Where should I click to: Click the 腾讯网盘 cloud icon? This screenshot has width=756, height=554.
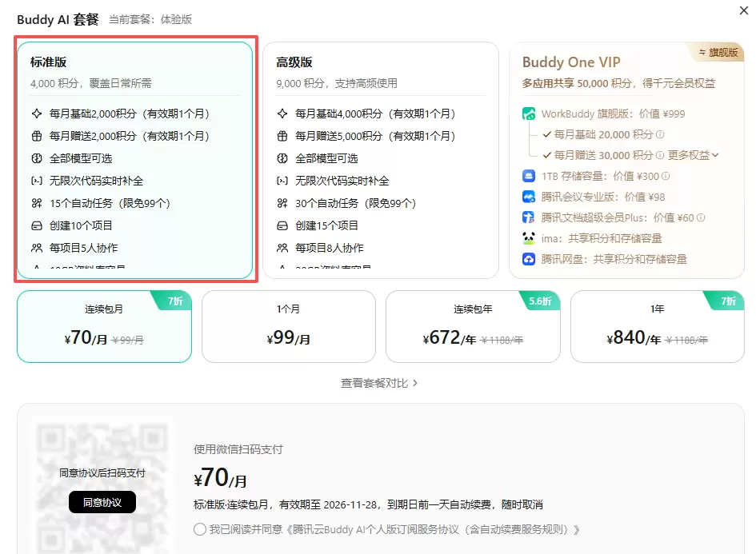point(529,259)
